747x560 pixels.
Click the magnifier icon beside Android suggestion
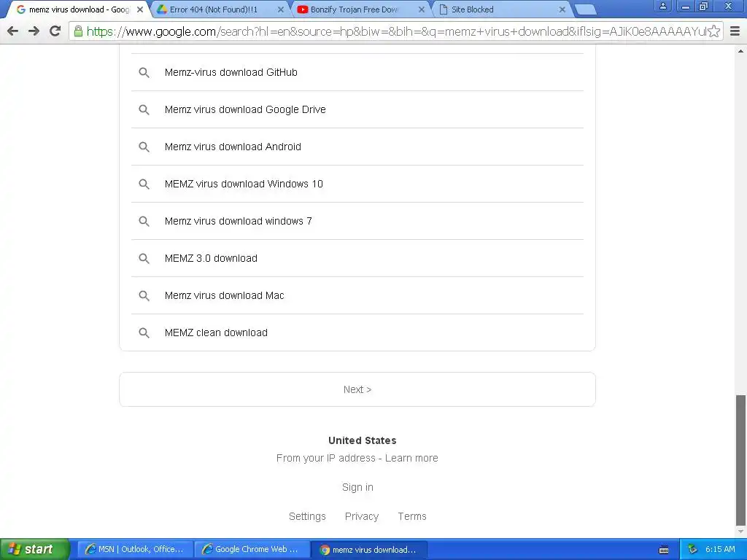click(x=144, y=147)
